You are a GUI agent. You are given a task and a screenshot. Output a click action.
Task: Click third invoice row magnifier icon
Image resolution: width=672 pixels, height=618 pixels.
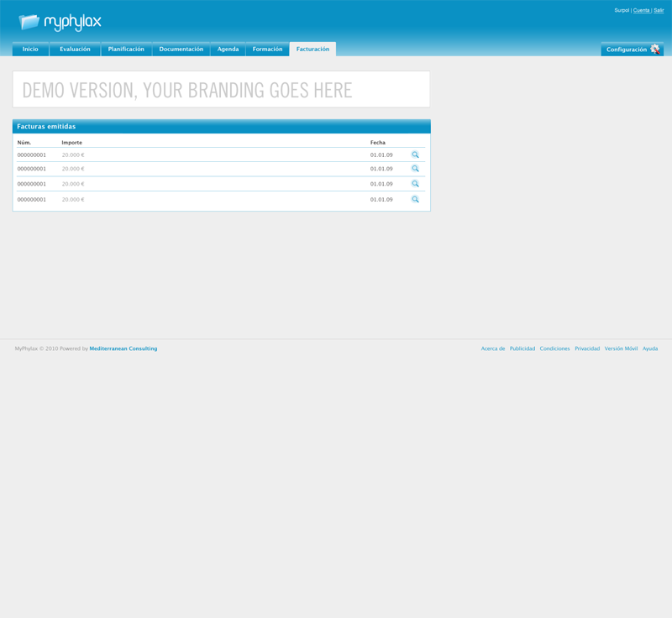415,184
